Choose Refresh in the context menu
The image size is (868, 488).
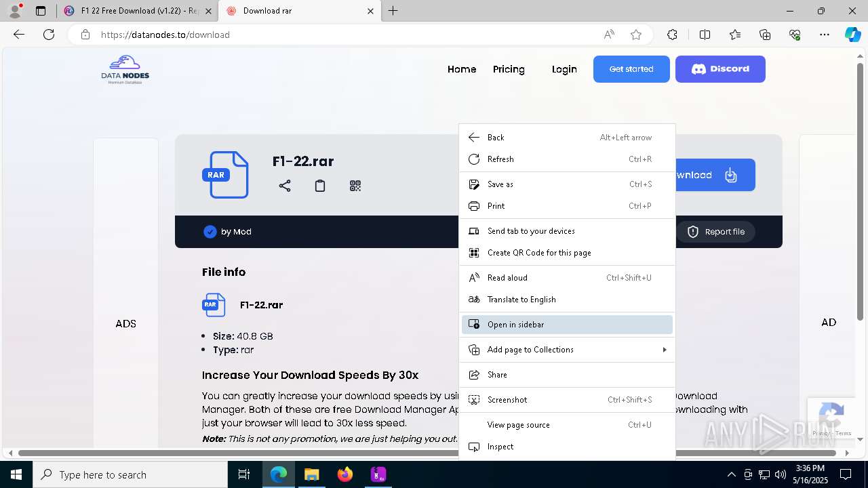click(567, 159)
